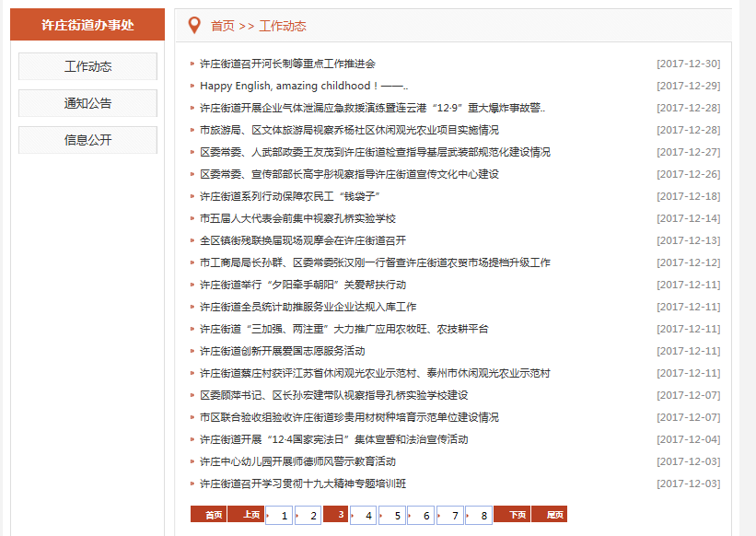This screenshot has width=756, height=536.
Task: Open article 许庄街道全员统计助推服务业企业
Action: point(308,308)
